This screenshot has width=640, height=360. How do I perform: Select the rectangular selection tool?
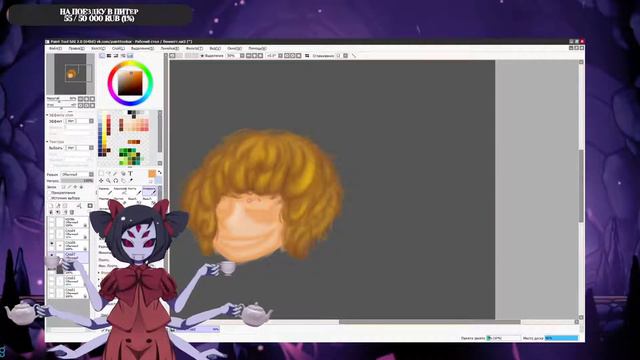pyautogui.click(x=101, y=173)
